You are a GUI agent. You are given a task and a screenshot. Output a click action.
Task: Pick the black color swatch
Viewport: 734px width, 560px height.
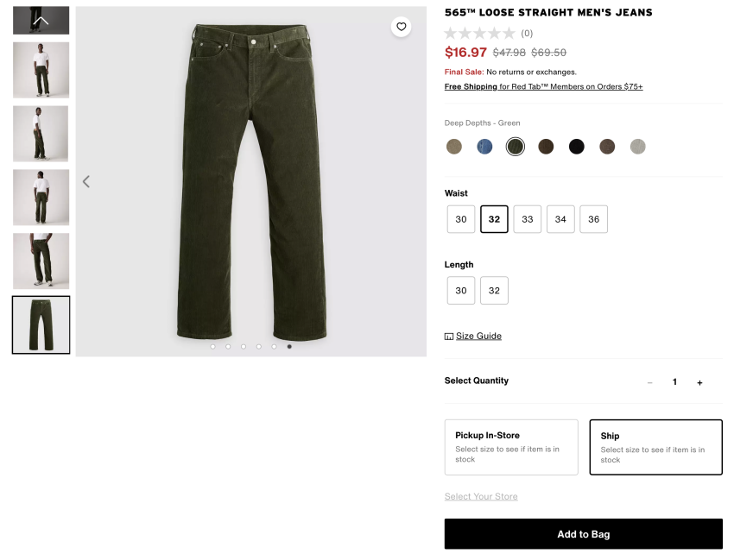pos(577,147)
